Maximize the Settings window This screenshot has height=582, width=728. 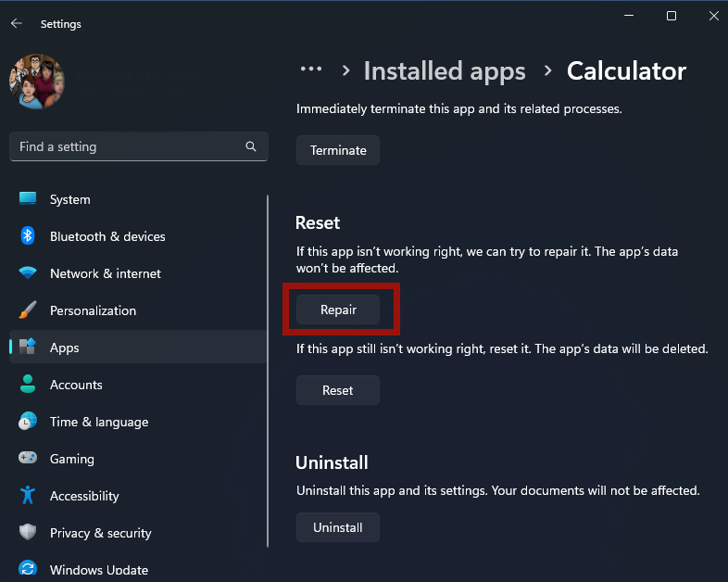671,16
